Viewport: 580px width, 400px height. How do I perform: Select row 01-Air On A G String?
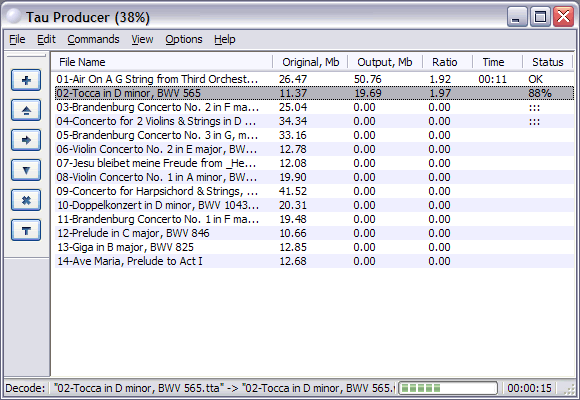coord(314,79)
